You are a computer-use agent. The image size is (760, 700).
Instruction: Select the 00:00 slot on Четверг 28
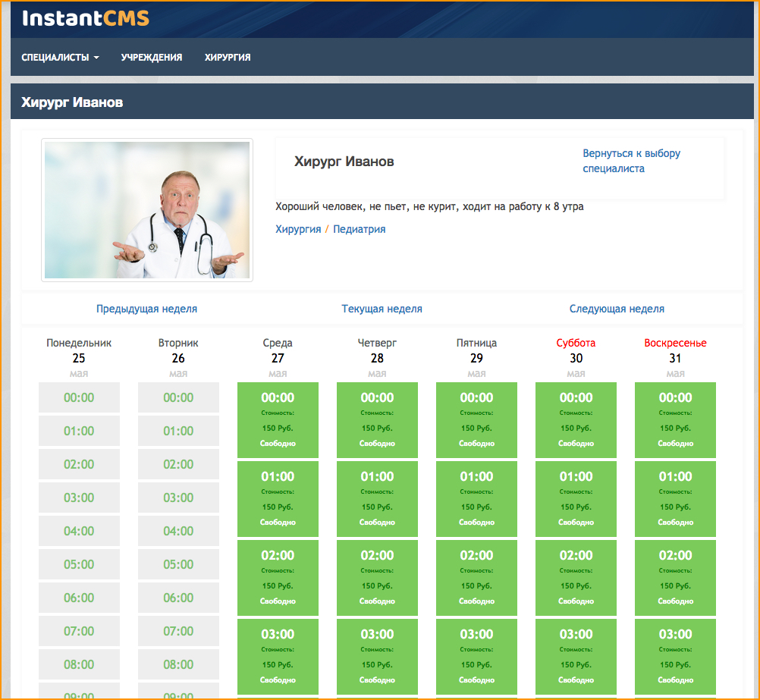pos(377,420)
